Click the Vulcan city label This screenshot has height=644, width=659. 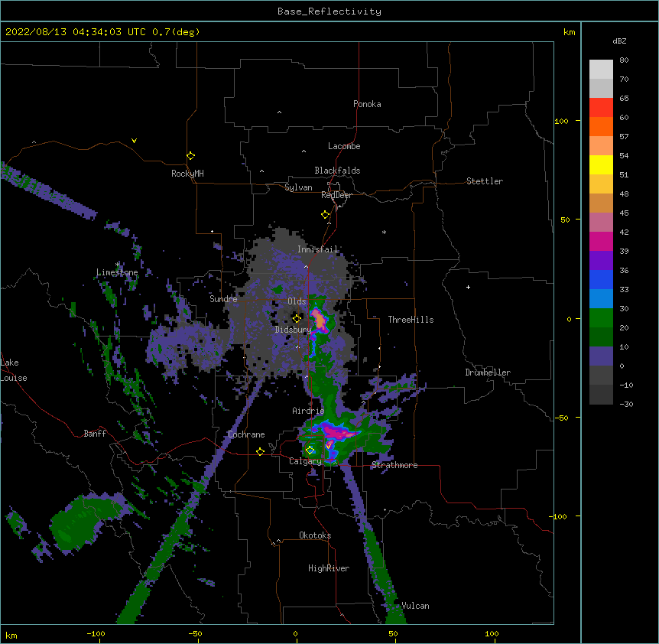click(415, 606)
